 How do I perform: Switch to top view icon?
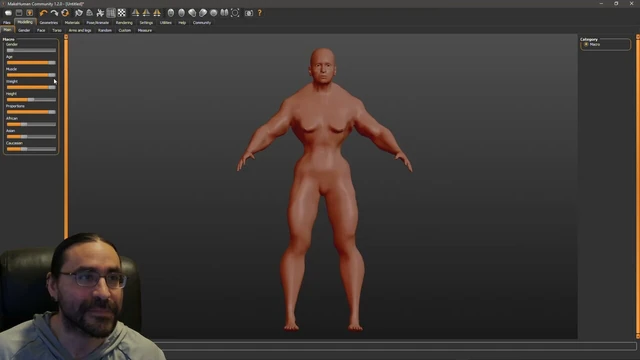213,13
